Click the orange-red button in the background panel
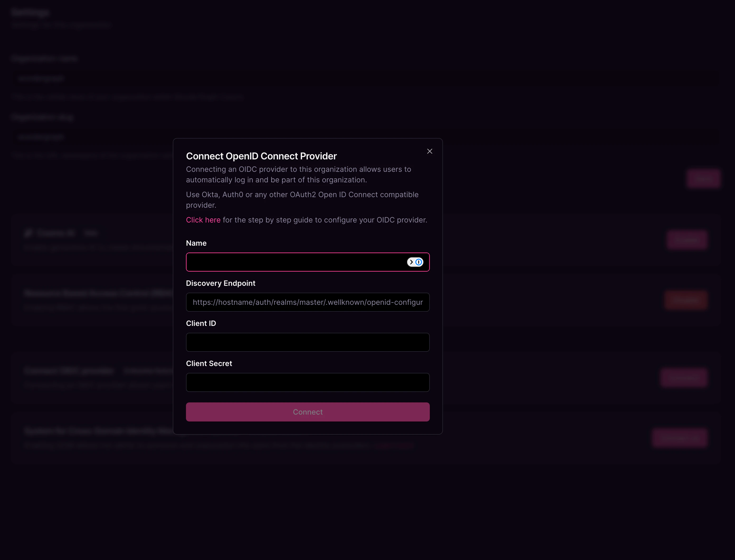Viewport: 735px width, 560px height. point(685,300)
